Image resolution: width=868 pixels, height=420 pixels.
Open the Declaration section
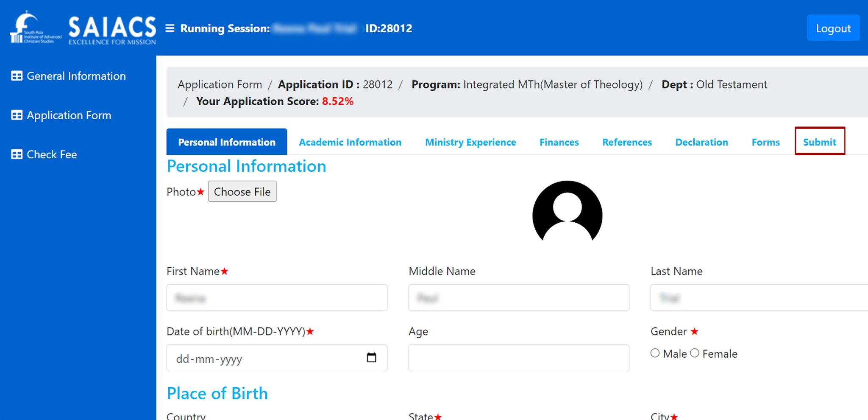tap(701, 142)
